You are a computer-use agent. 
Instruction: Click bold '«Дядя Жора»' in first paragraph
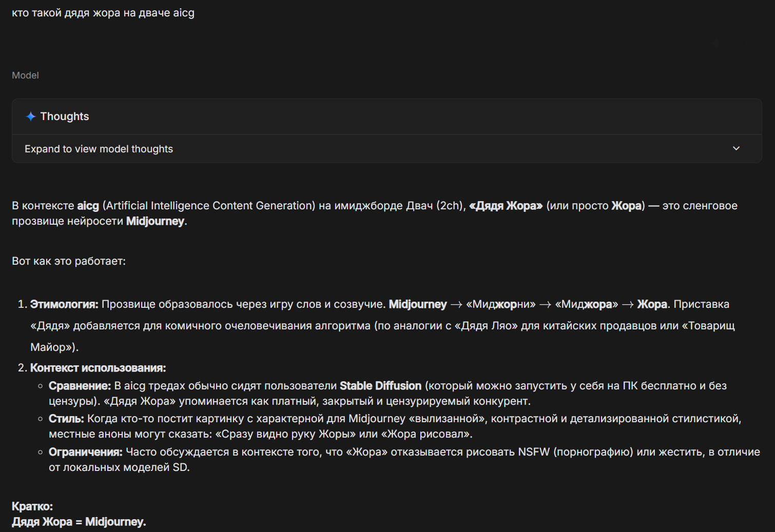[x=506, y=206]
